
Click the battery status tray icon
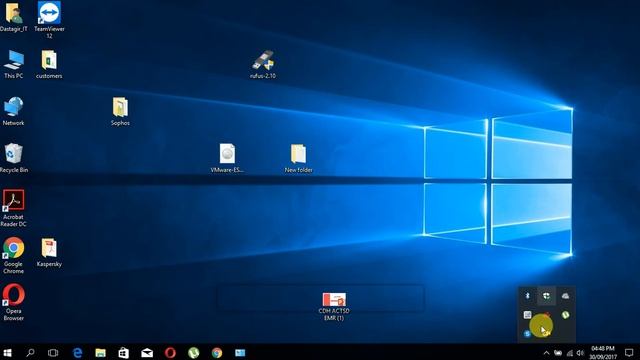point(558,353)
